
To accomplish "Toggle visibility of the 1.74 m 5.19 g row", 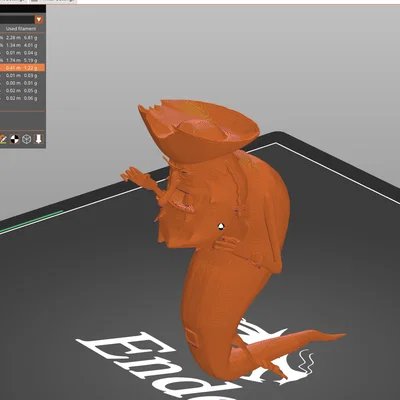I will pyautogui.click(x=22, y=60).
